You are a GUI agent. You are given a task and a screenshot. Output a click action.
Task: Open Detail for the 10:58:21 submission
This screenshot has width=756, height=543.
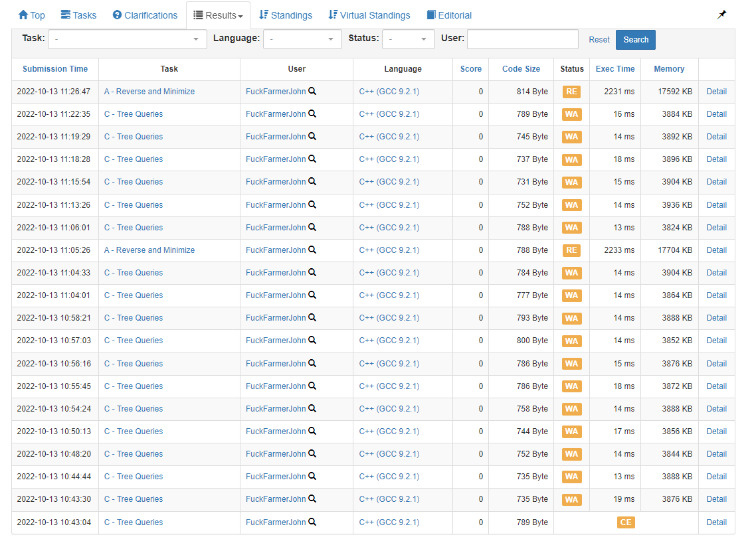pos(716,318)
